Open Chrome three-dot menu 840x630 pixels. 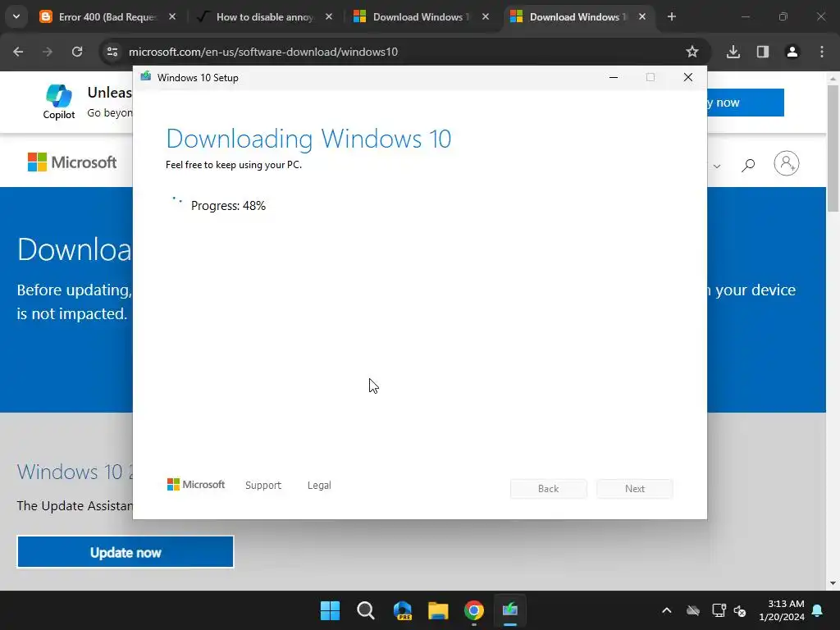(822, 52)
